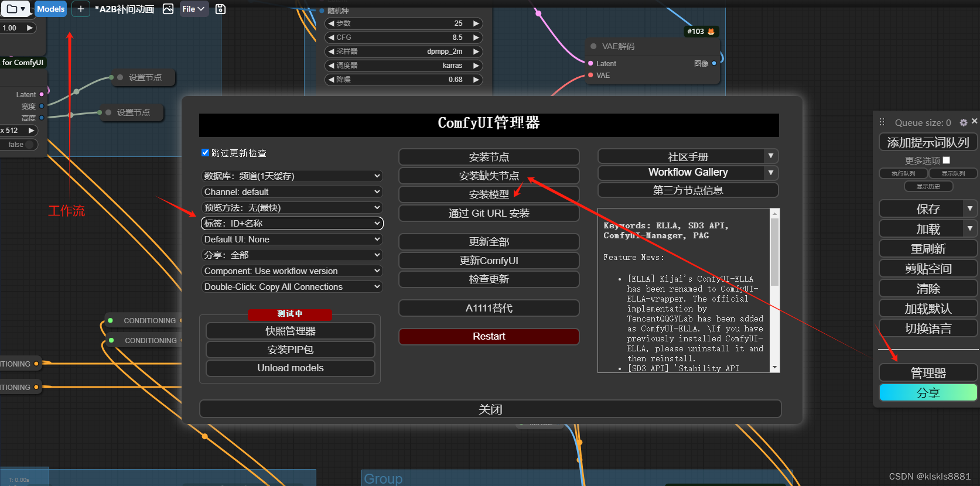Click 更新全部 button
Image resolution: width=980 pixels, height=486 pixels.
pos(489,242)
